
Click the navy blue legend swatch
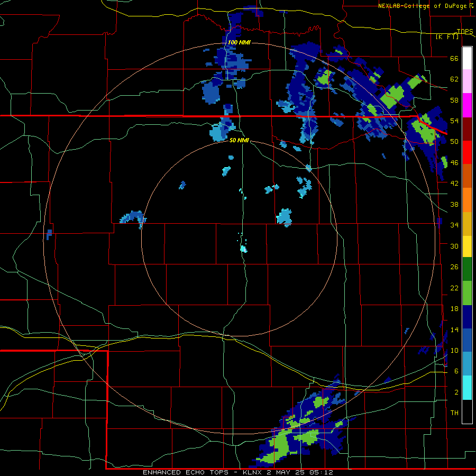pyautogui.click(x=467, y=317)
